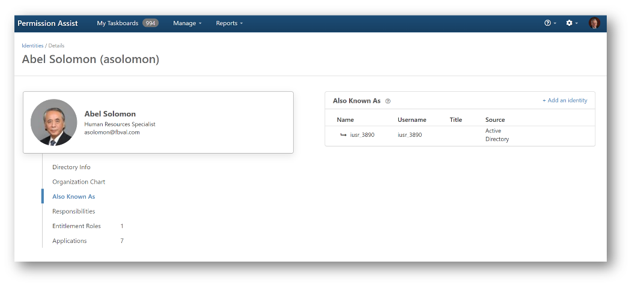Click the arrow icon beside iusr_3890
The height and width of the screenshot is (297, 644).
point(343,135)
